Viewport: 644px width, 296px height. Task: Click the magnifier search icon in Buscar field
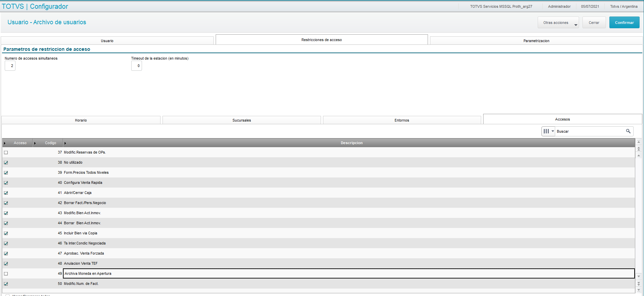pos(628,131)
